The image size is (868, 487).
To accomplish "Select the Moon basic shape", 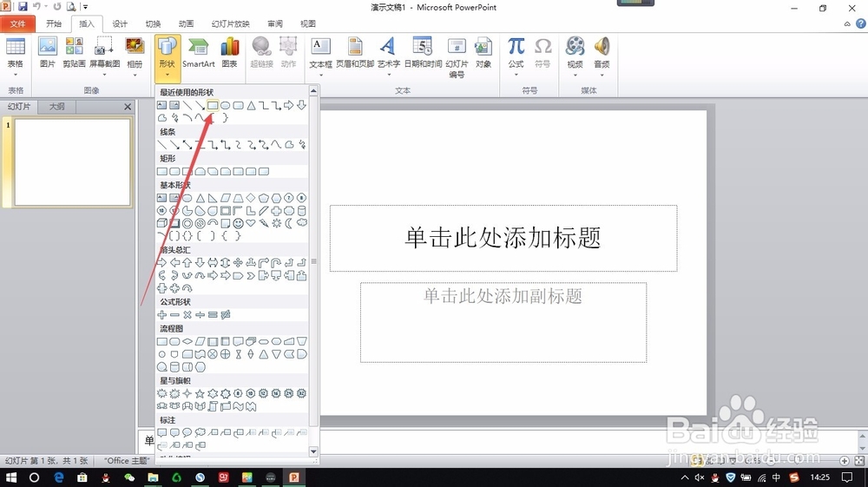I will pos(289,223).
